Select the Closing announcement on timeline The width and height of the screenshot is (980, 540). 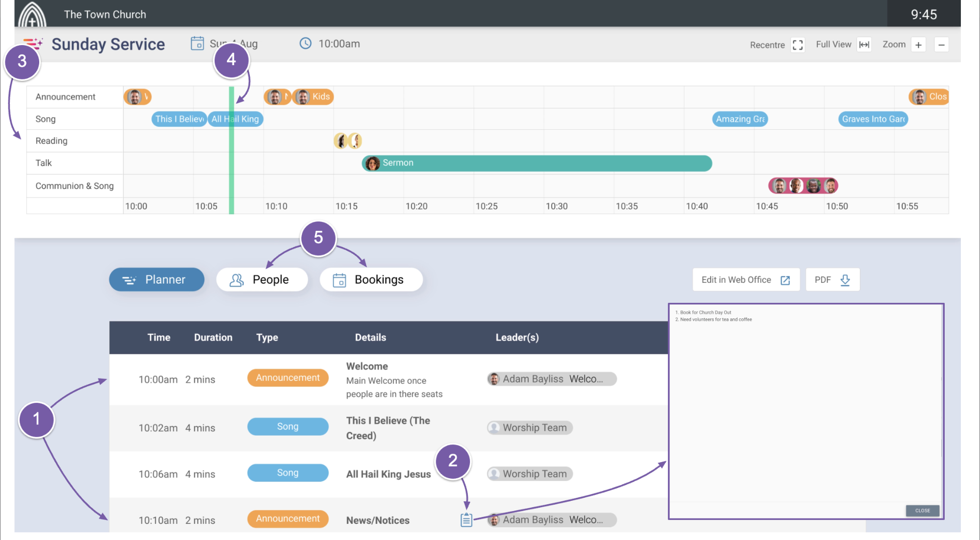pyautogui.click(x=929, y=97)
